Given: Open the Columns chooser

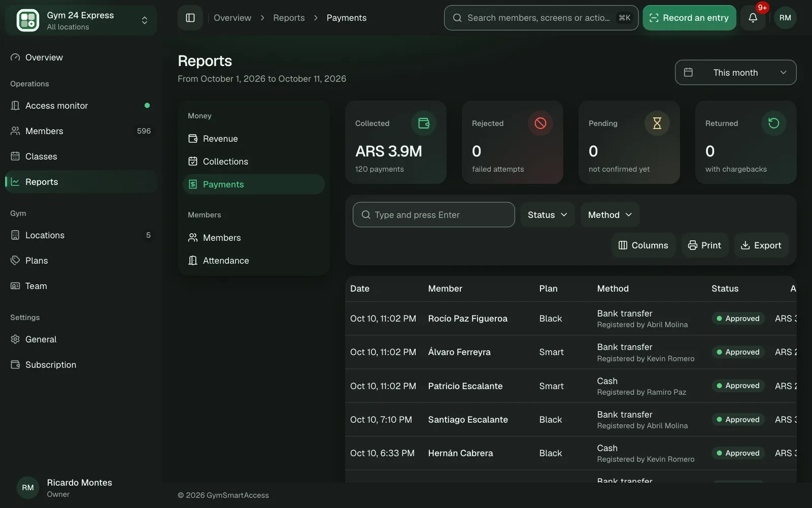Looking at the screenshot, I should point(643,245).
